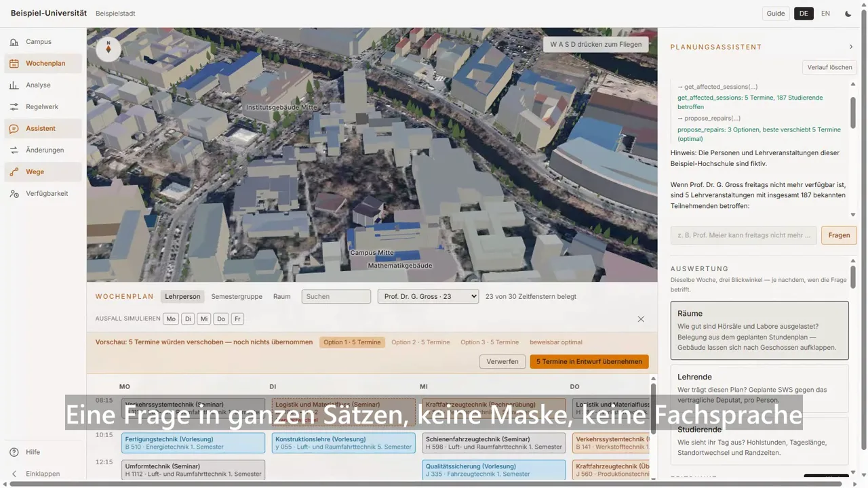Switch the Wochenplan view to Lehrperson
Screen dimensions: 868x488
[182, 296]
